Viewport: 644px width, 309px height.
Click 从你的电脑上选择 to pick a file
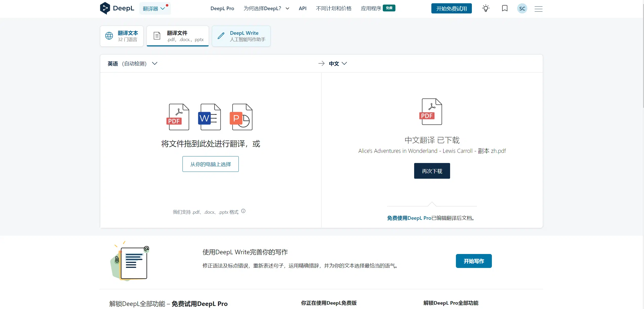[210, 164]
